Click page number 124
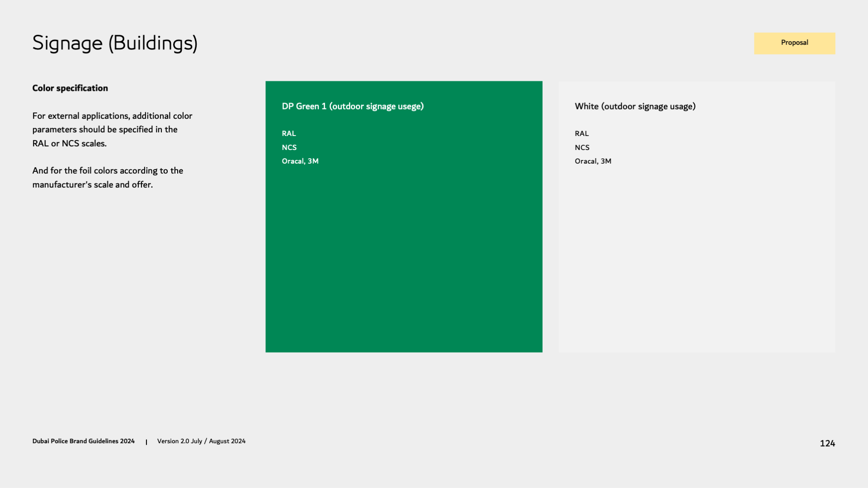The width and height of the screenshot is (868, 488). (x=827, y=443)
